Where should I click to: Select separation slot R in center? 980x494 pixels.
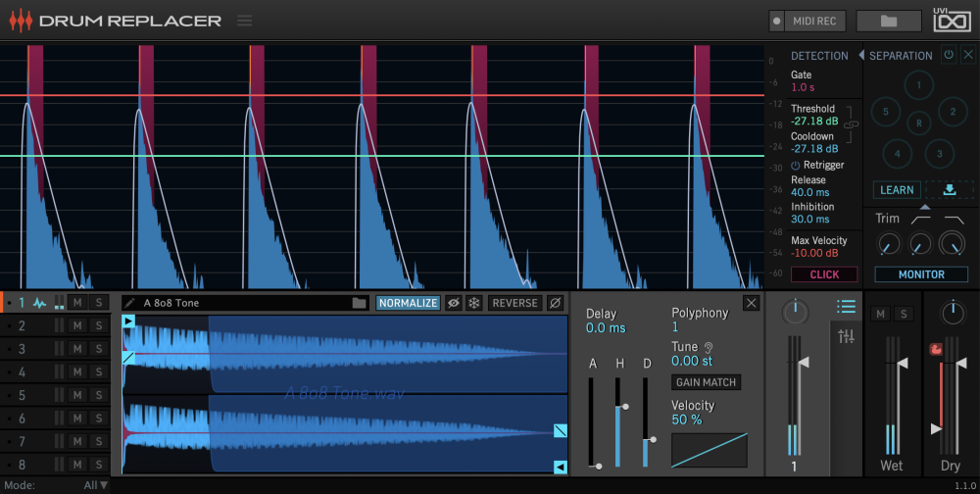click(x=918, y=123)
